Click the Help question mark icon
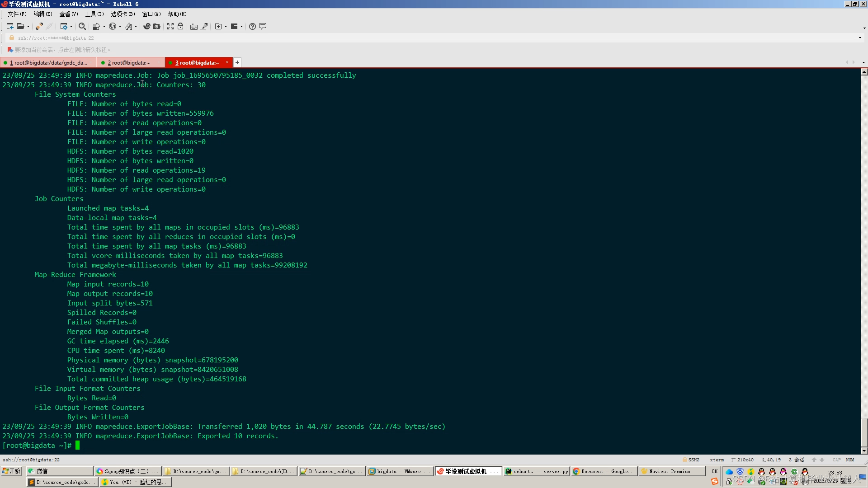The width and height of the screenshot is (868, 488). (252, 26)
